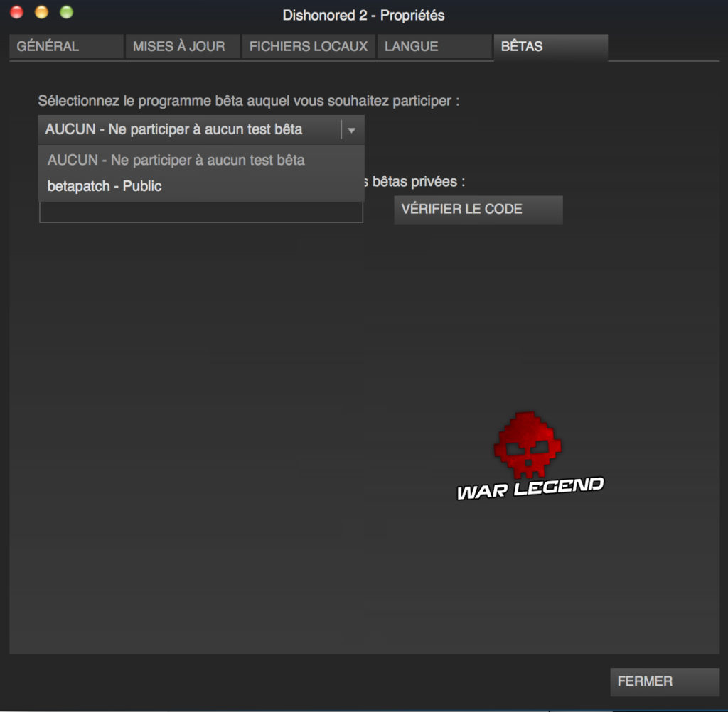Click the Dishonored 2 - Propriétés window title
Viewport: 728px width, 712px height.
[363, 15]
